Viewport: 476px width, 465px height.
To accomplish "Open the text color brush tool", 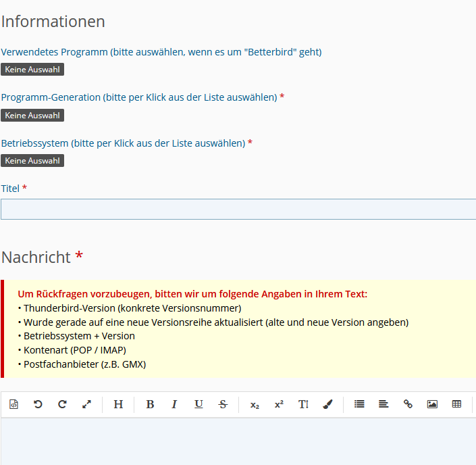I will click(x=327, y=404).
